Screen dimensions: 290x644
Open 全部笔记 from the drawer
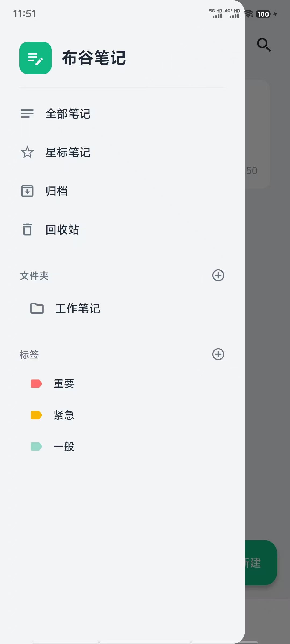click(68, 114)
